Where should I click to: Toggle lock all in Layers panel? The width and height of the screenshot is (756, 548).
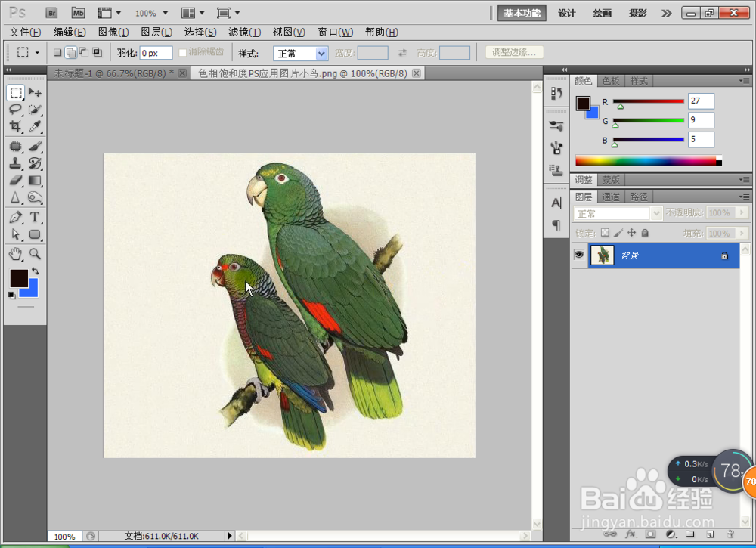coord(645,233)
